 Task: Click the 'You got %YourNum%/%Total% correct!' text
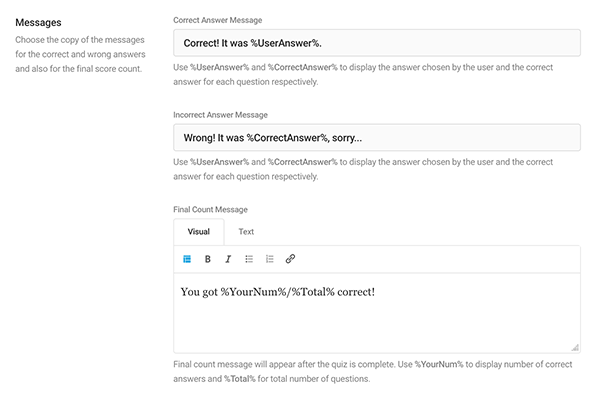coord(278,292)
